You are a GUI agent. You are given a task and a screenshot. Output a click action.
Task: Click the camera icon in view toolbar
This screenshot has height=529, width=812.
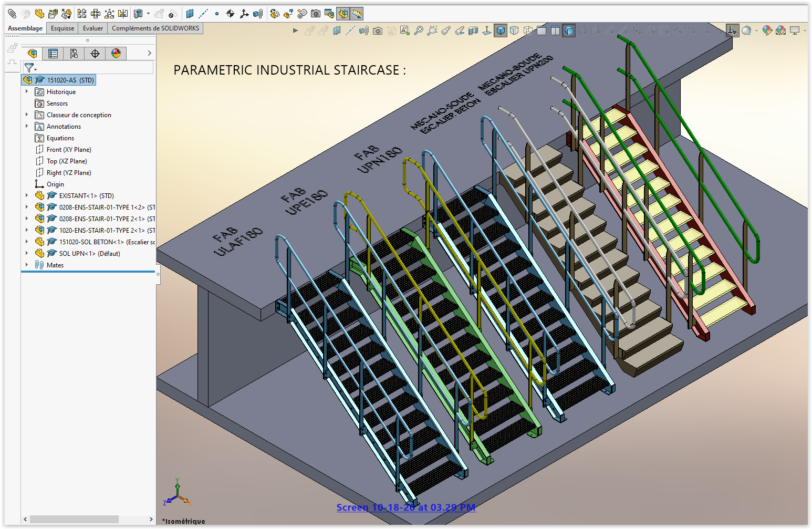[378, 31]
